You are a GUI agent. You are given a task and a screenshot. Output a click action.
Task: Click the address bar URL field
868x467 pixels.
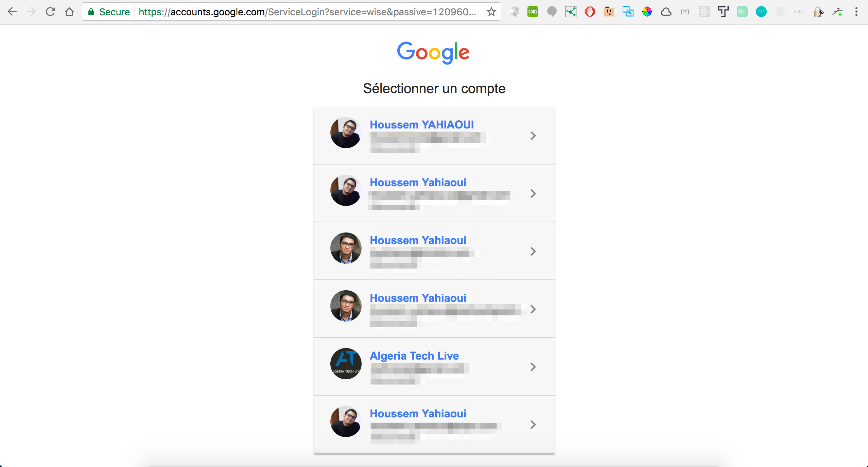(x=306, y=12)
